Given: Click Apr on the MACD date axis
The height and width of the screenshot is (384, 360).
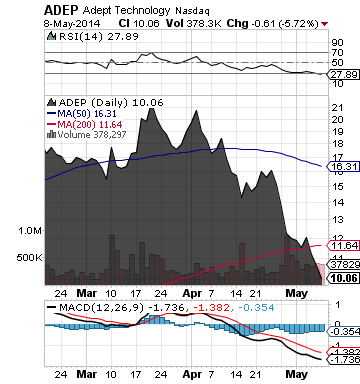Looking at the screenshot, I should (192, 374).
